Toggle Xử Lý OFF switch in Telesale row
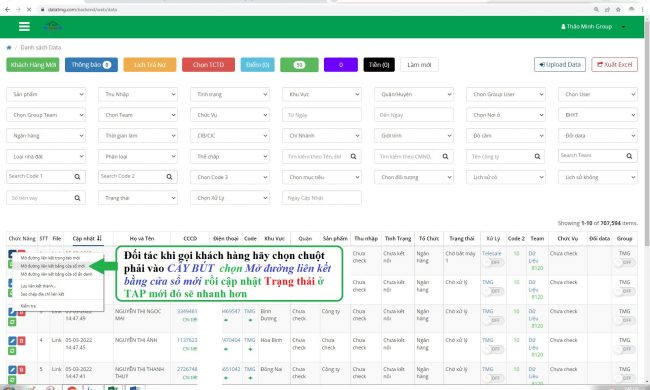 (x=493, y=262)
